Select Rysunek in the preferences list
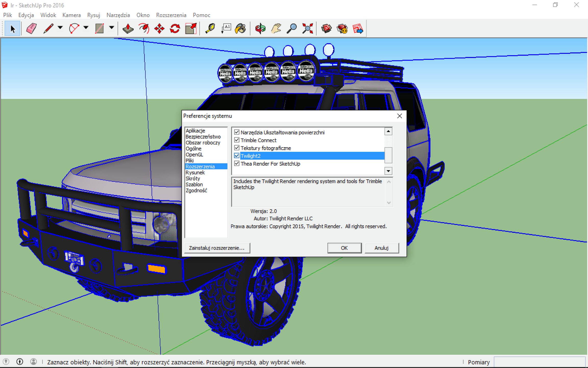588x368 pixels. tap(195, 172)
